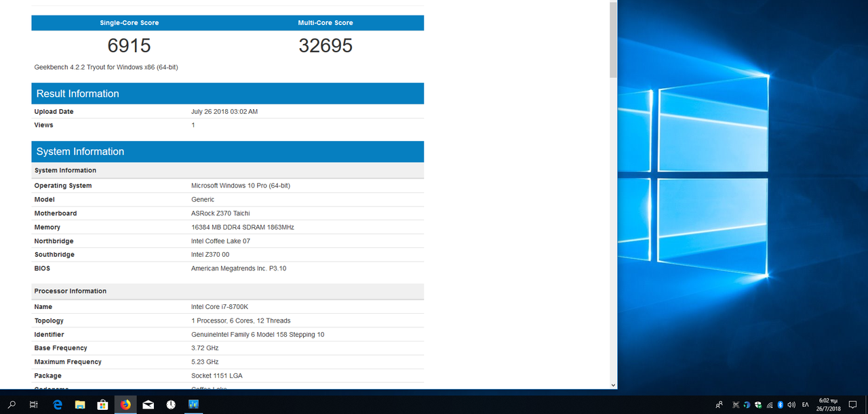The height and width of the screenshot is (414, 868).
Task: Click the grey X tray icon
Action: pyautogui.click(x=736, y=405)
